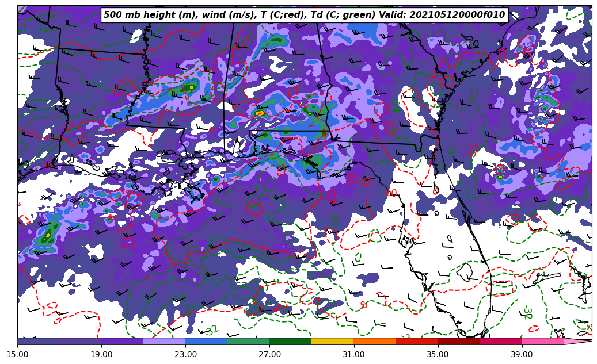This screenshot has width=597, height=364.
Task: Click the yellow segment of the colorbar
Action: pyautogui.click(x=332, y=341)
